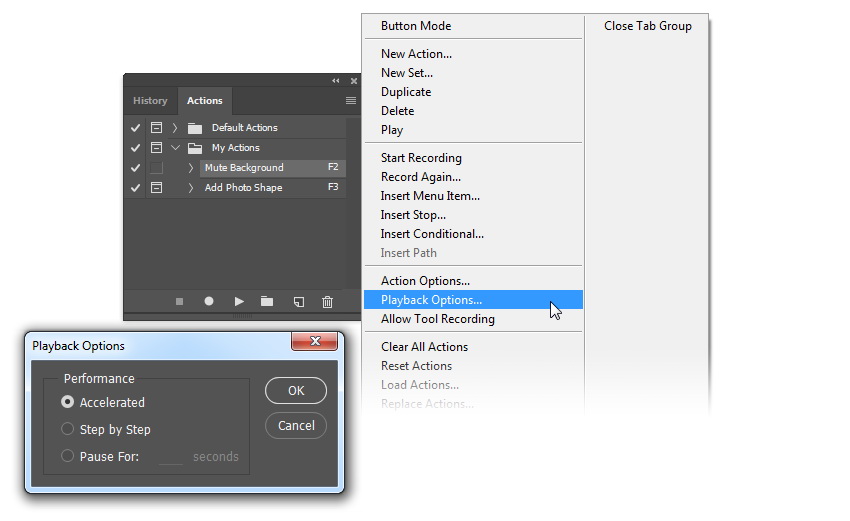Toggle checkmark for Mute Background action
Screen dimensions: 850x521
pos(136,168)
